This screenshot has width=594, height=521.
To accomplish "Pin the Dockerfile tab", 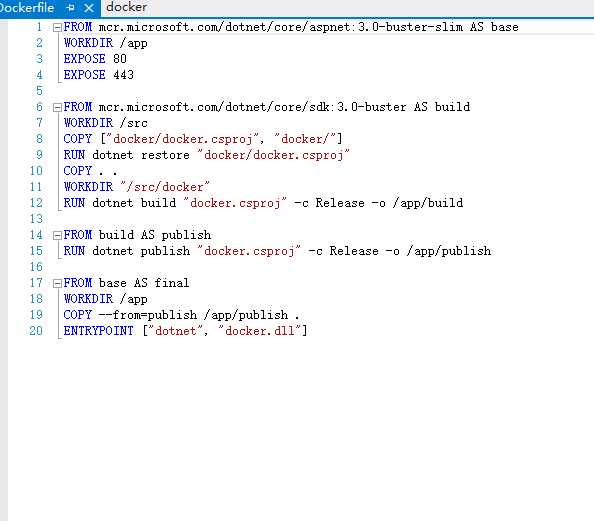I will click(x=70, y=8).
